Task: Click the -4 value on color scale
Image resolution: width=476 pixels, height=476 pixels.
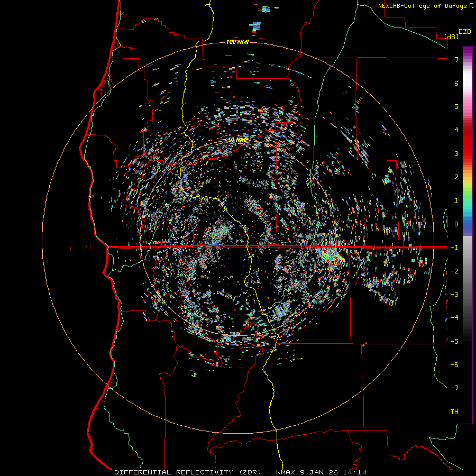Action: (x=454, y=318)
